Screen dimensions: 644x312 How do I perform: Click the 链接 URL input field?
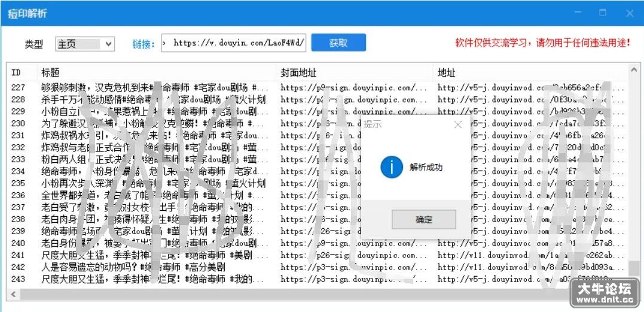234,43
